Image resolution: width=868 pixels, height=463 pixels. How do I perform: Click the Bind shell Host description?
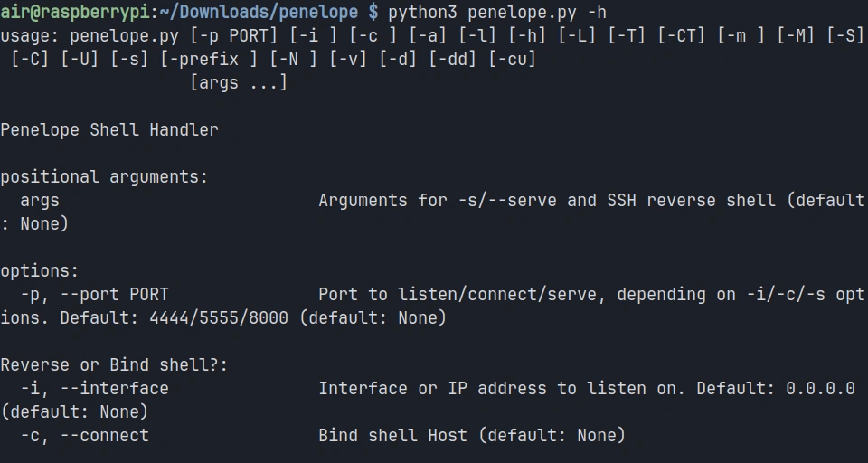(392, 436)
